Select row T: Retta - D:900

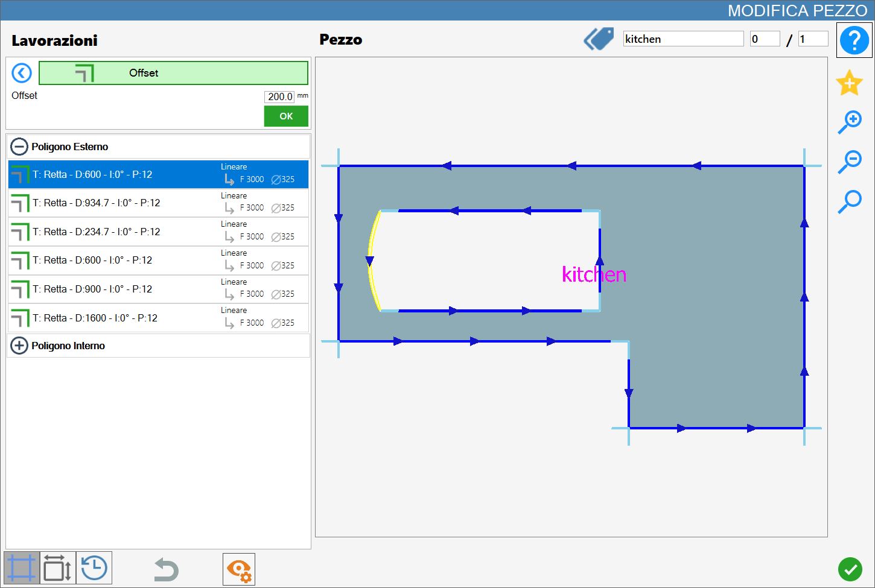pos(158,289)
